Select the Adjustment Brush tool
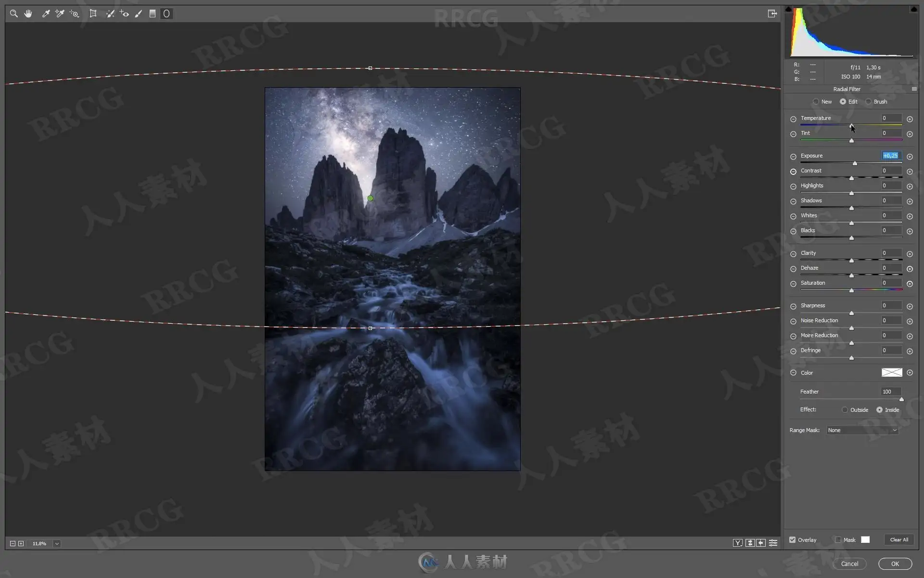This screenshot has width=924, height=578. click(139, 14)
